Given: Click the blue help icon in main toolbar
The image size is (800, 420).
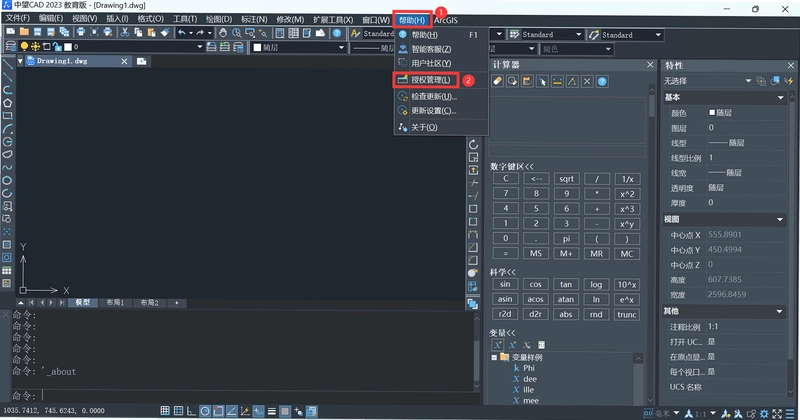Looking at the screenshot, I should [337, 33].
